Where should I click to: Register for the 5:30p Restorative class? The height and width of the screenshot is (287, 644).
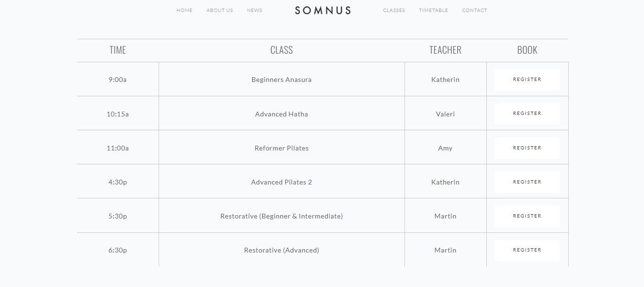click(x=527, y=216)
